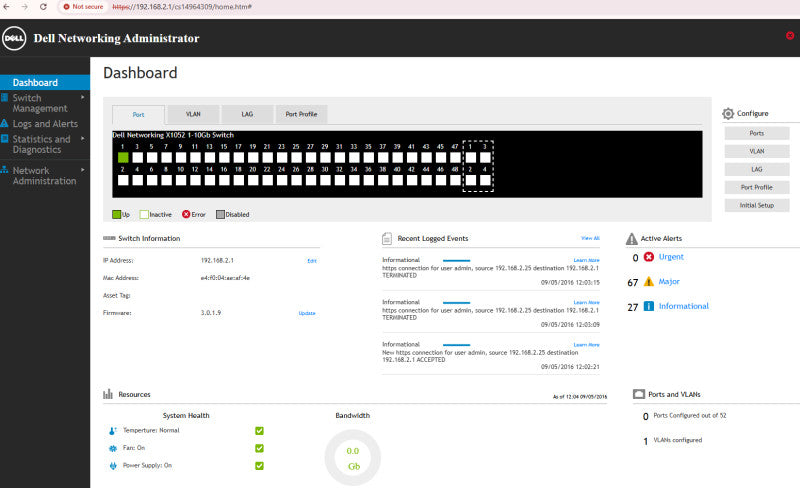800x488 pixels.
Task: Click the MAC address value e4:f0:04:ae:af:4e
Action: click(x=225, y=278)
